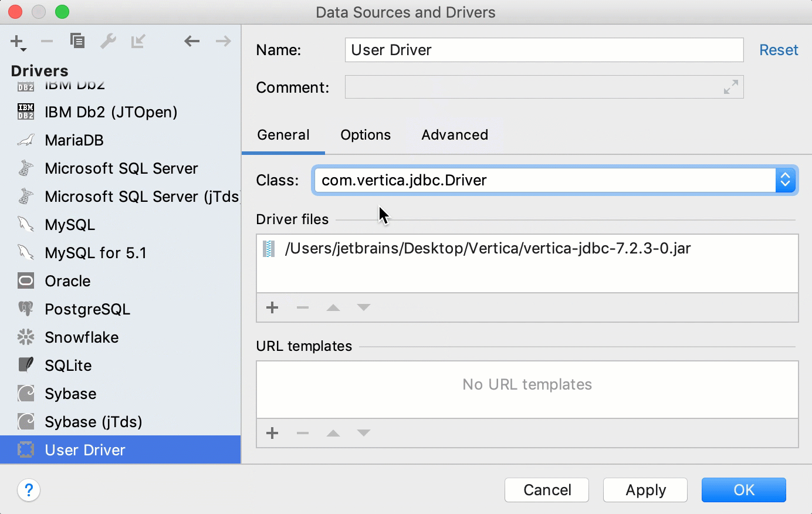Click the add driver plus icon in toolbar
The height and width of the screenshot is (514, 812).
pos(16,41)
